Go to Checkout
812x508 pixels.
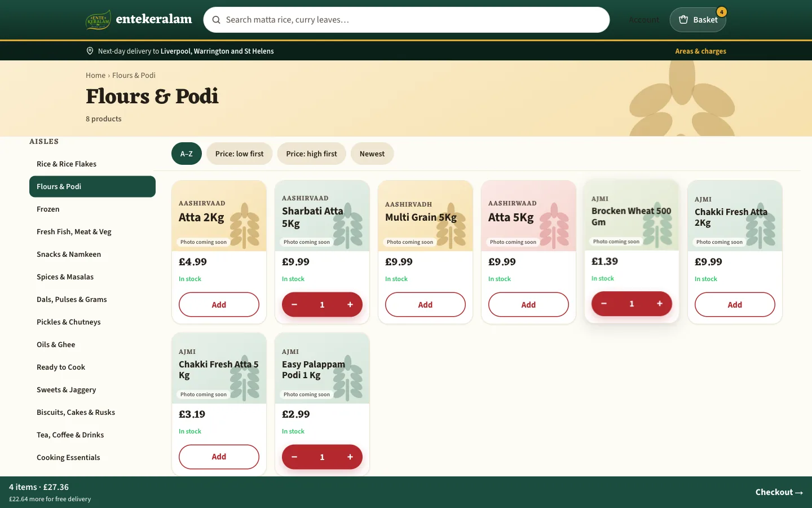point(779,492)
